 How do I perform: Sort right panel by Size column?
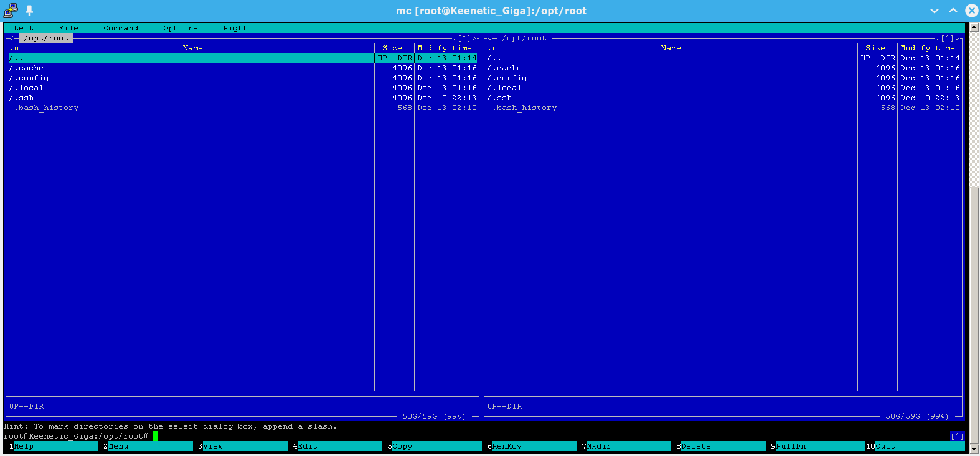875,48
